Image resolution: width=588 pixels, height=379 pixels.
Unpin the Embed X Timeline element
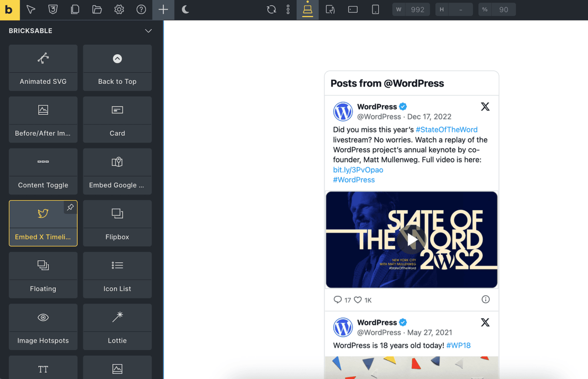coord(70,207)
